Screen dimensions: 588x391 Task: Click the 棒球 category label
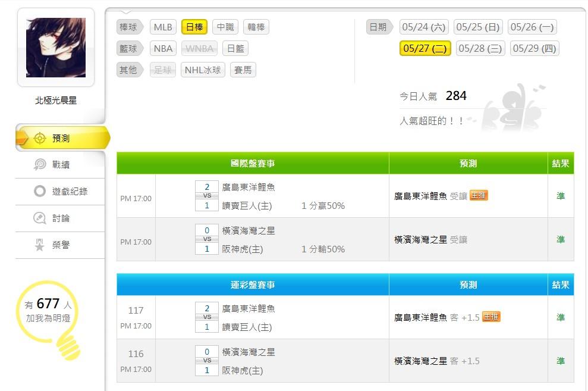click(x=130, y=27)
